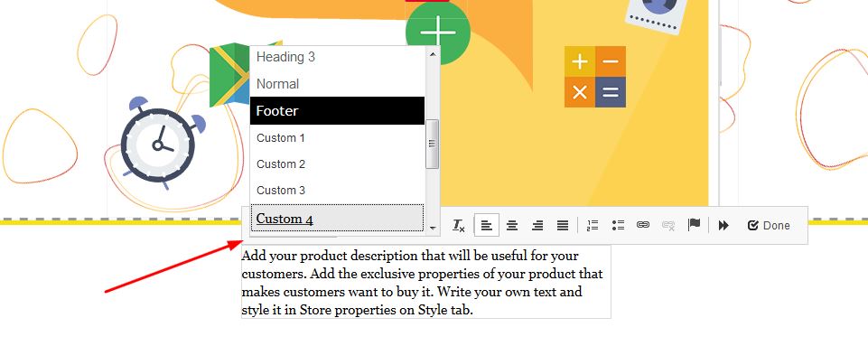Insert a numbered list
Viewport: 868px width, 346px height.
(593, 225)
